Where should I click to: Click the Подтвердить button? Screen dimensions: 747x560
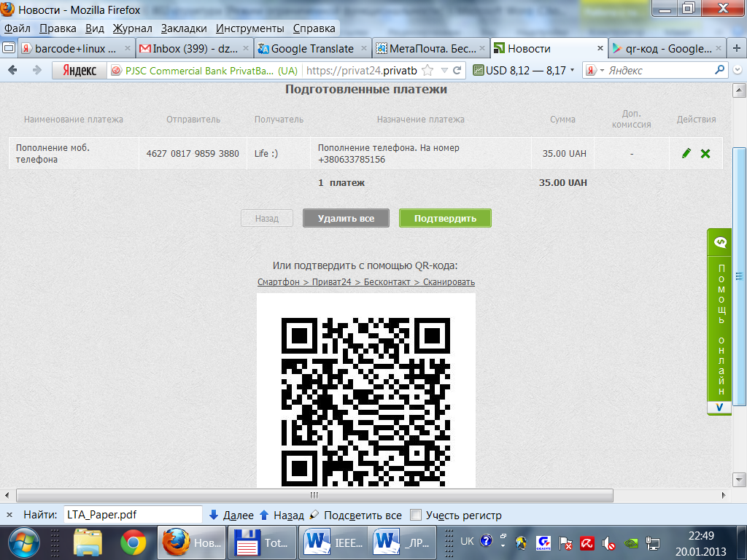point(445,218)
